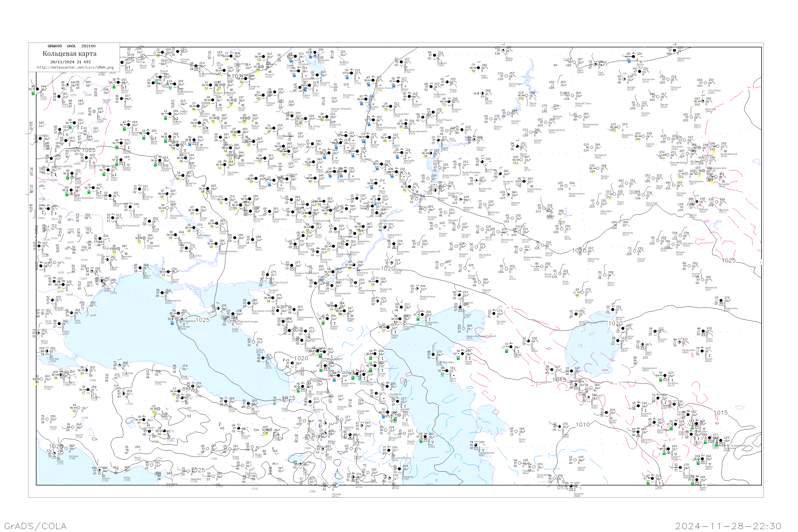Click the open station circle above Уральск
The width and height of the screenshot is (798, 532).
pyautogui.click(x=459, y=227)
